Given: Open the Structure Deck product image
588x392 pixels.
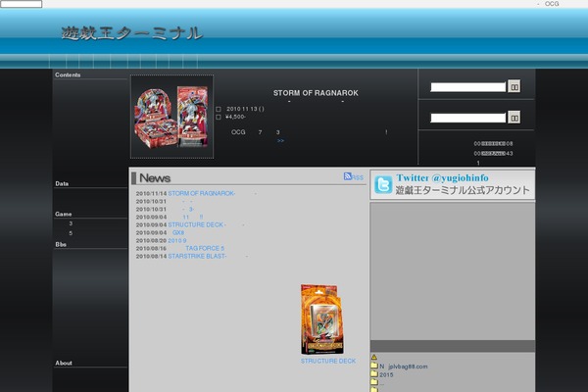Looking at the screenshot, I should coord(322,319).
